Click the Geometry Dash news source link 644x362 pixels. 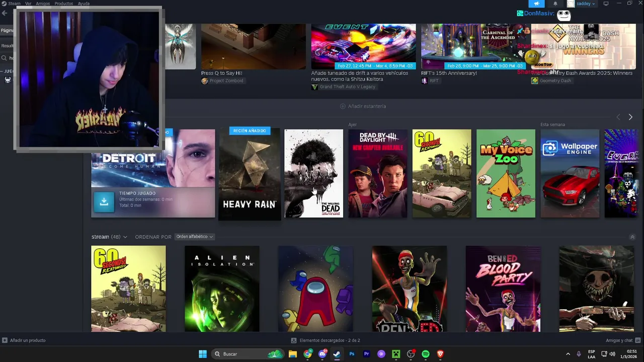[551, 81]
